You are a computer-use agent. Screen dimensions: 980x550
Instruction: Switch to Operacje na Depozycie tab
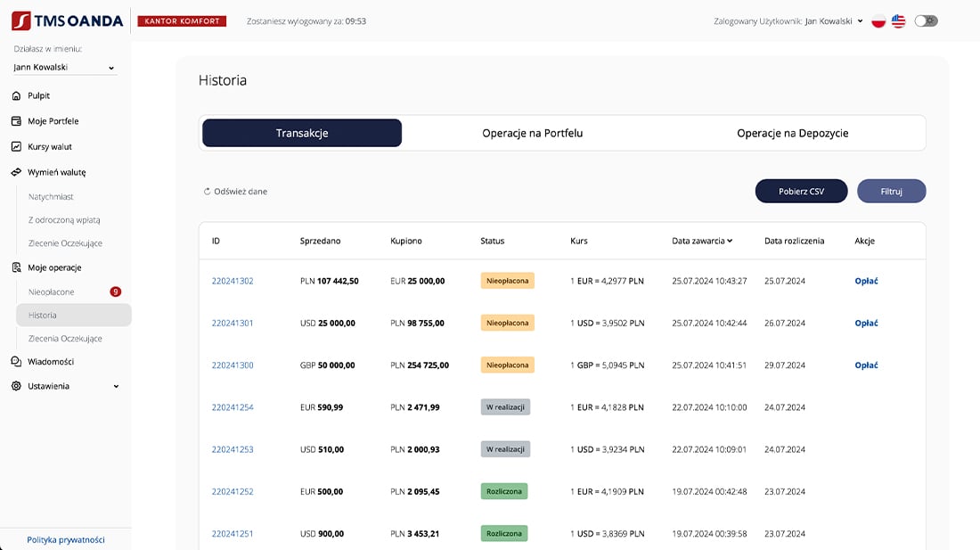pos(792,133)
